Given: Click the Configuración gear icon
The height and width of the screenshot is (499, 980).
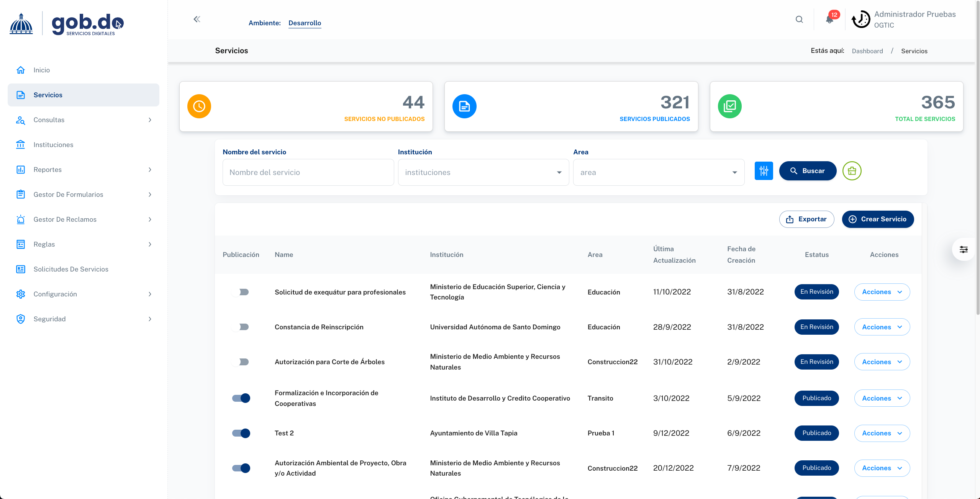Looking at the screenshot, I should point(21,294).
